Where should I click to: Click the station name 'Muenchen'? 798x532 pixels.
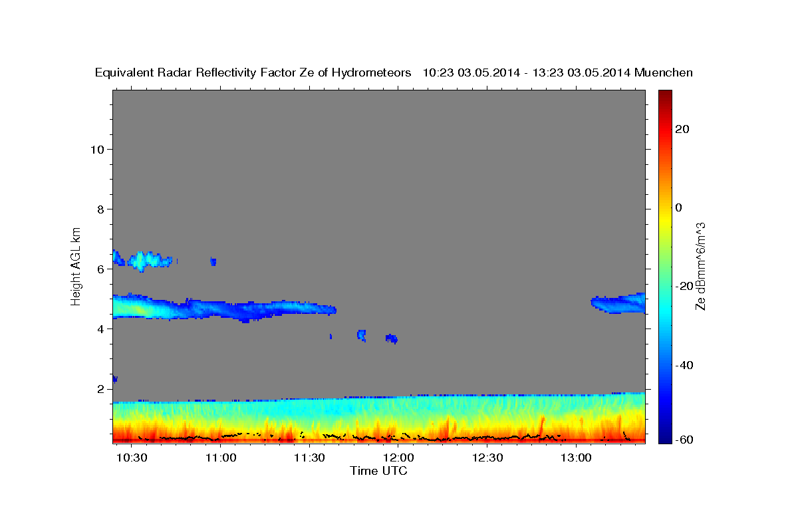(x=664, y=72)
